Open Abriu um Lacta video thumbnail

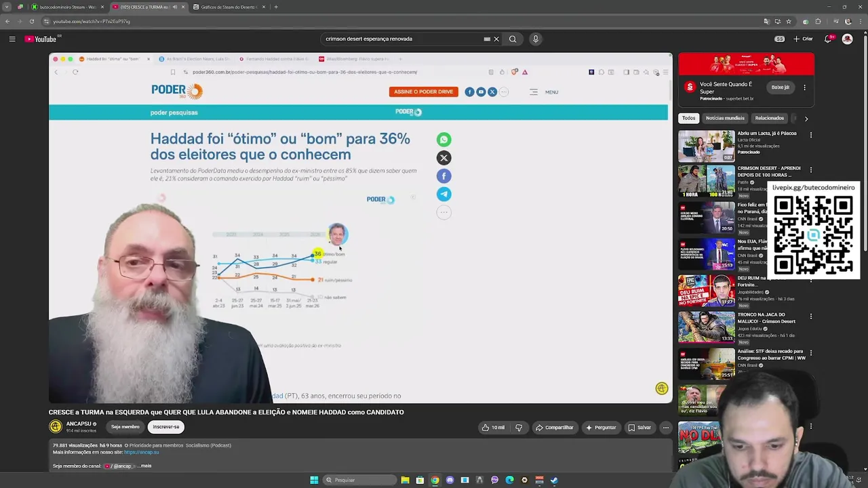(707, 146)
